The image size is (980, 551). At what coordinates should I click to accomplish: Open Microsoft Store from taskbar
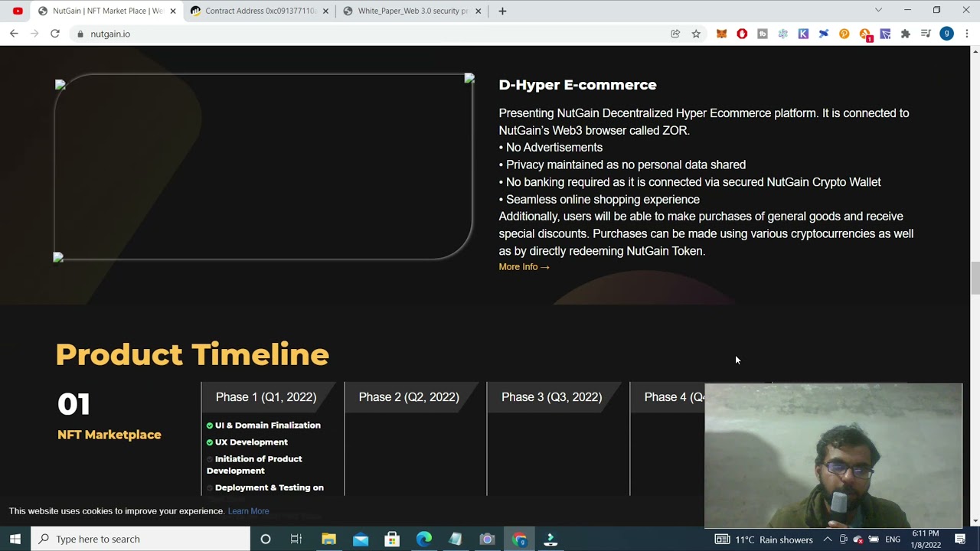click(x=392, y=539)
